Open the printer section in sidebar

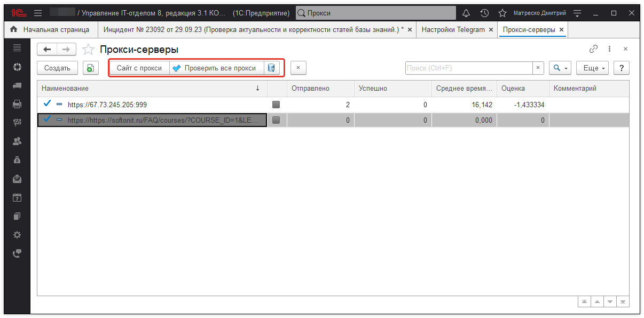click(17, 104)
